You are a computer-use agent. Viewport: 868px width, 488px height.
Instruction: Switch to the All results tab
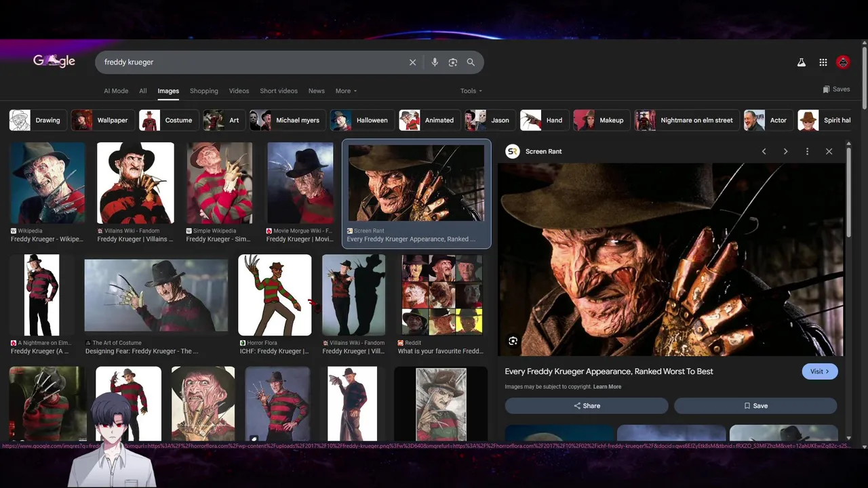click(x=143, y=91)
